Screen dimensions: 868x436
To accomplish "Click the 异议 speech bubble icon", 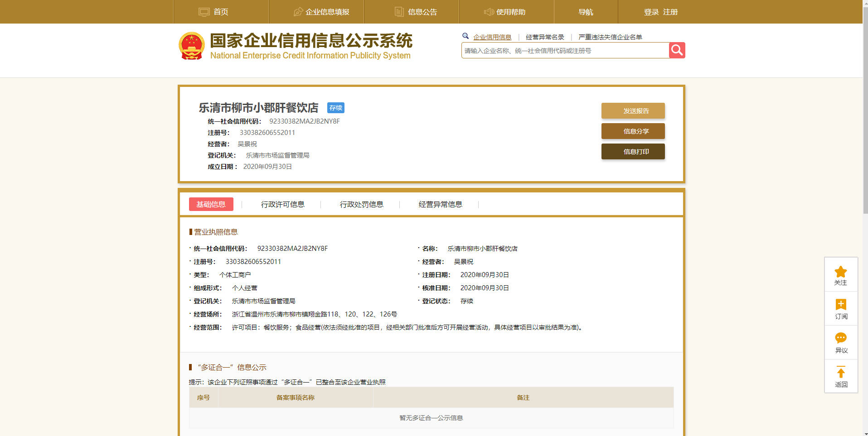I will pos(841,338).
